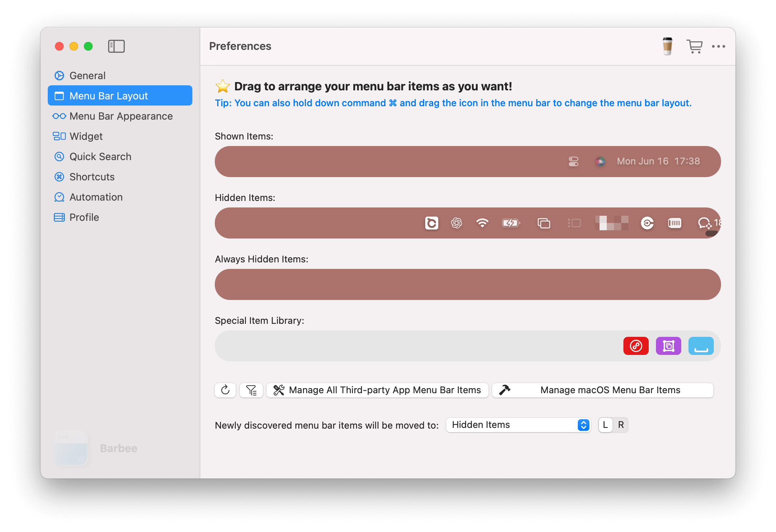Select the chat bubble icon in Hidden Items

pyautogui.click(x=704, y=223)
